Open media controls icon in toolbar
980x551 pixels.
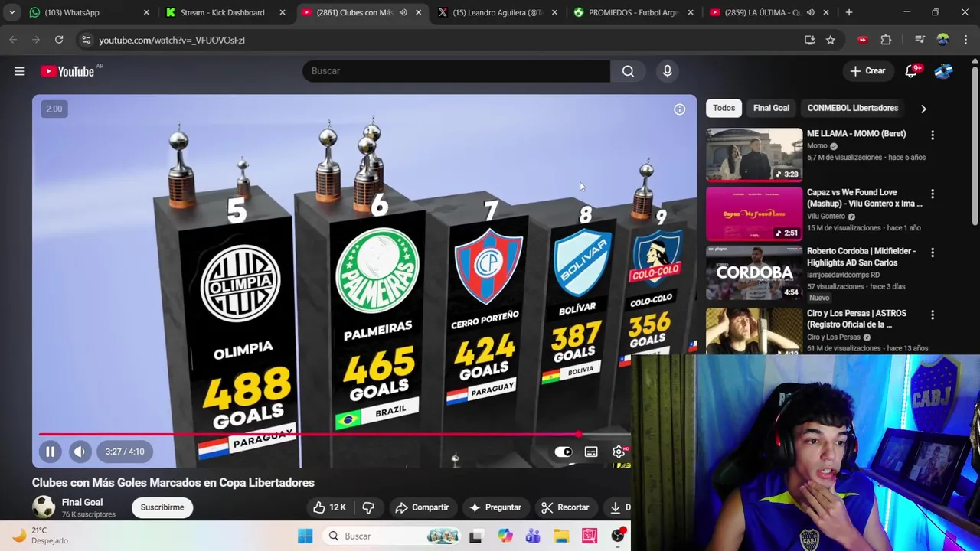[920, 40]
